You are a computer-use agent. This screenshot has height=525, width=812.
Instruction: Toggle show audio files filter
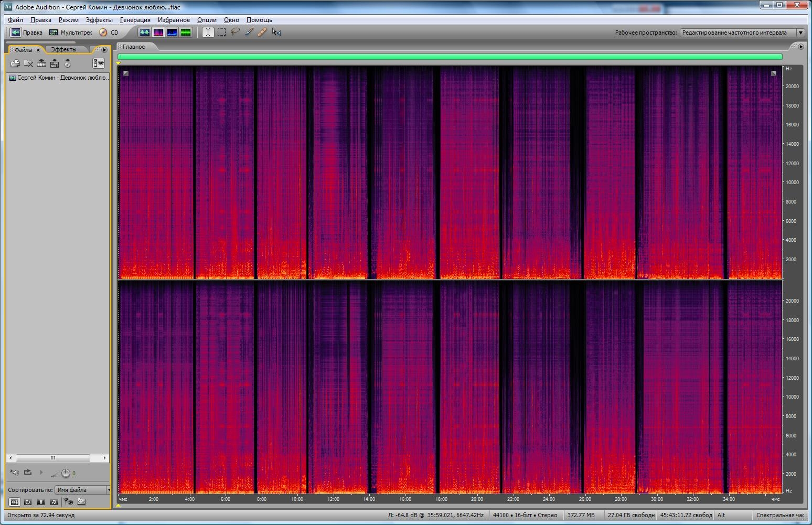pos(15,502)
